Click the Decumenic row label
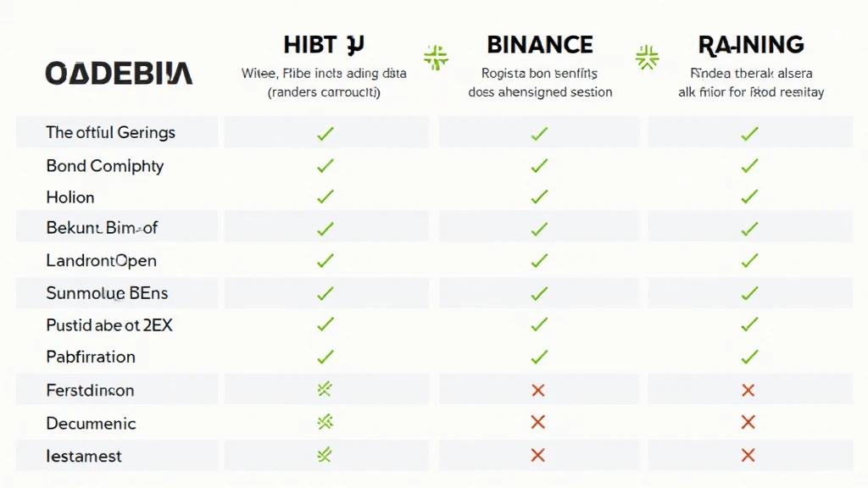The image size is (868, 488). pyautogui.click(x=91, y=423)
